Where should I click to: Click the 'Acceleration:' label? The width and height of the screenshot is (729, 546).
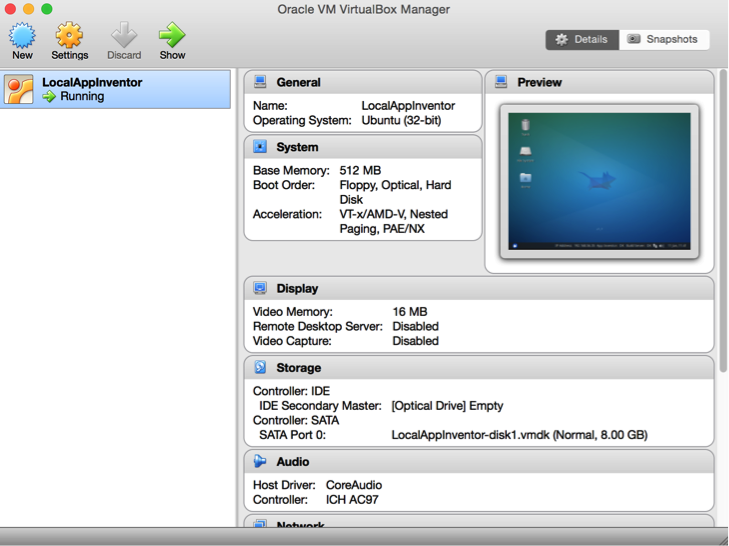tap(287, 214)
